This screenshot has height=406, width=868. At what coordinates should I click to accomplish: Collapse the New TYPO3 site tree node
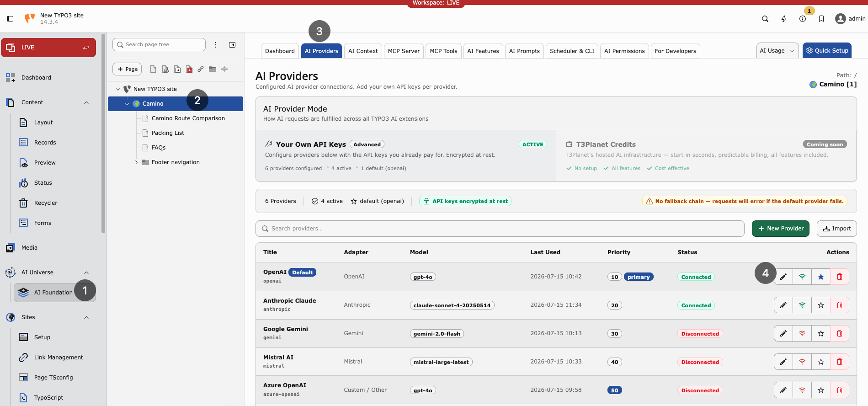click(x=118, y=89)
